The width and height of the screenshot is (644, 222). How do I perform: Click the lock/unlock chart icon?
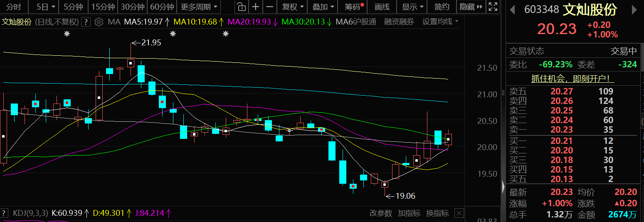pyautogui.click(x=241, y=7)
